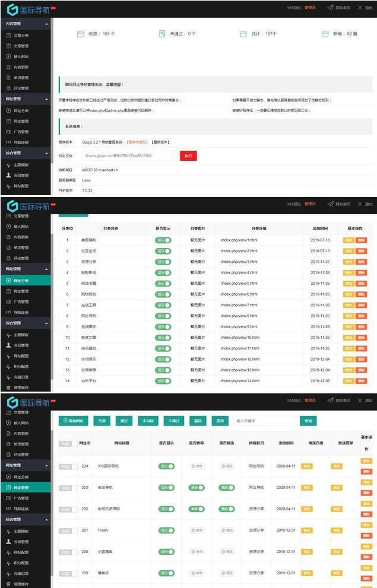Viewport: 377px width, 588px height.
Task: Click the 输入关键字 search box
Action: 264,421
